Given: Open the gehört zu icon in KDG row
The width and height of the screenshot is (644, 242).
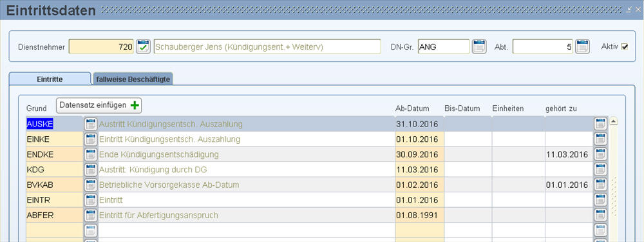Looking at the screenshot, I should pyautogui.click(x=600, y=170).
